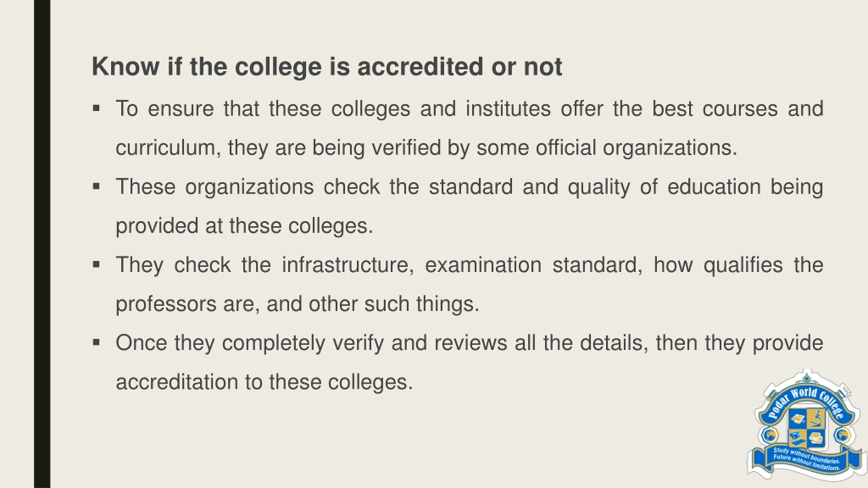Click the 'Study without boundaries' motto ribbon
This screenshot has width=868, height=488.
(807, 459)
